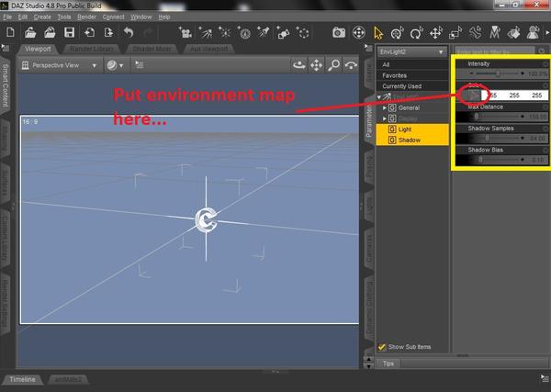Screen dimensions: 551x392
Task: Create a new camera using the toolbar icon
Action: point(186,33)
